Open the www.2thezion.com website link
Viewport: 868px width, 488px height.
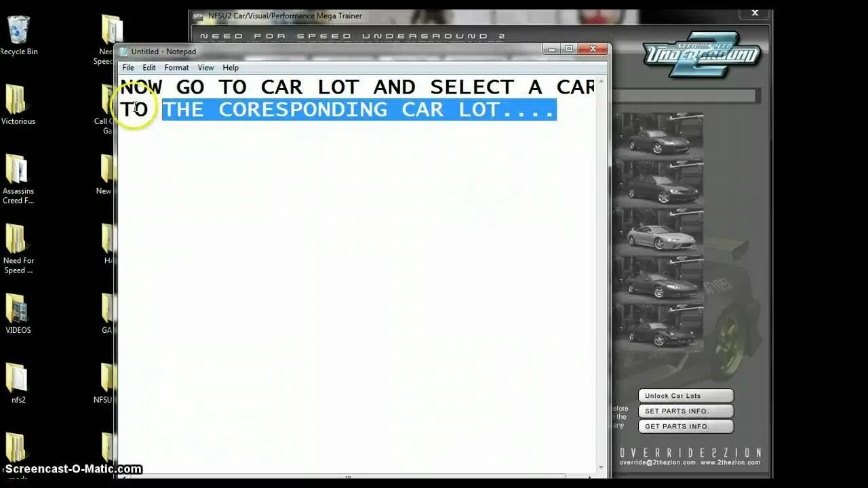[x=730, y=462]
